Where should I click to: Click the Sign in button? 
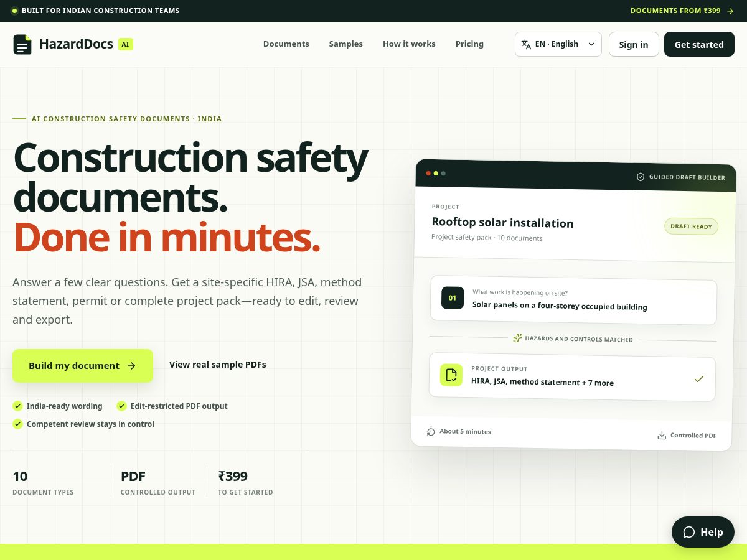click(x=634, y=44)
